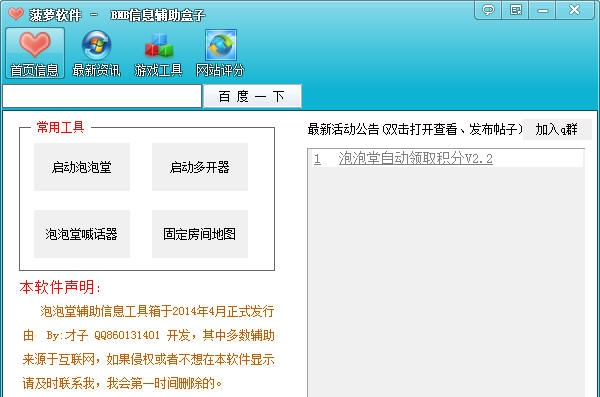Open the speech bubble feedback icon
Viewport: 600px width, 397px height.
click(488, 10)
